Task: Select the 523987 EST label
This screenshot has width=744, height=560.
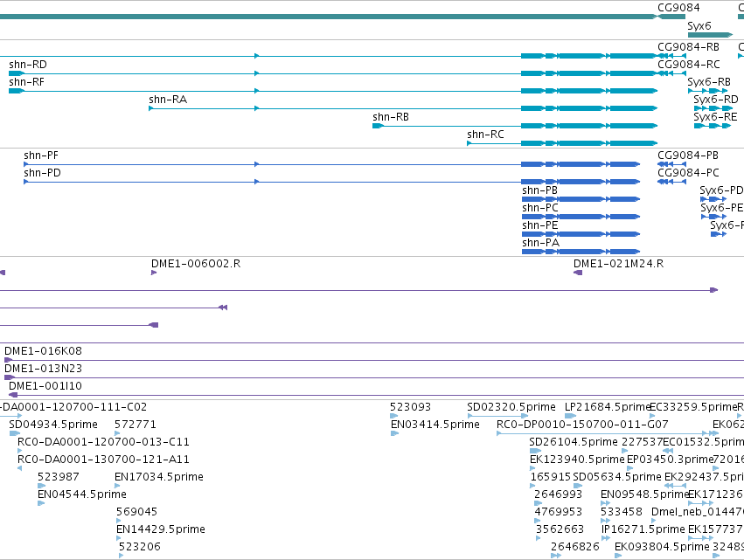Action: pos(59,478)
